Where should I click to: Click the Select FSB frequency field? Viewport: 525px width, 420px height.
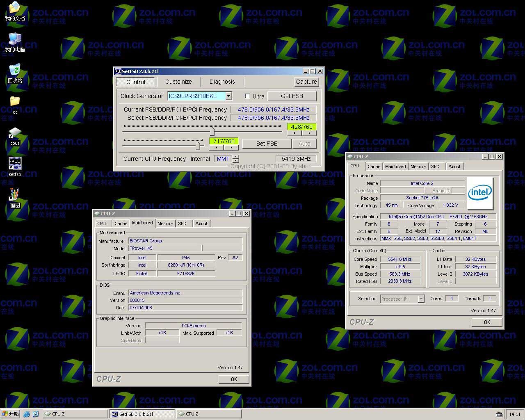pyautogui.click(x=274, y=118)
